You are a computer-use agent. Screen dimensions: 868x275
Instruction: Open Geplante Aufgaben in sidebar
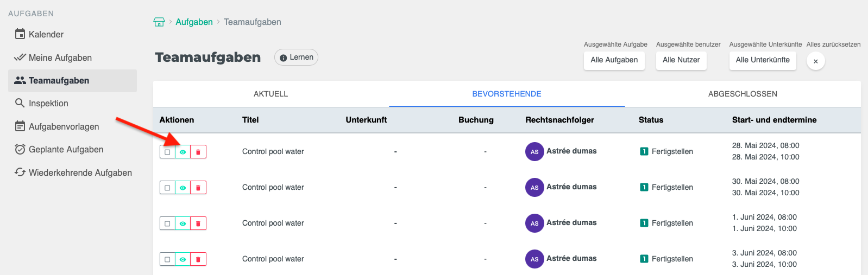pyautogui.click(x=66, y=150)
